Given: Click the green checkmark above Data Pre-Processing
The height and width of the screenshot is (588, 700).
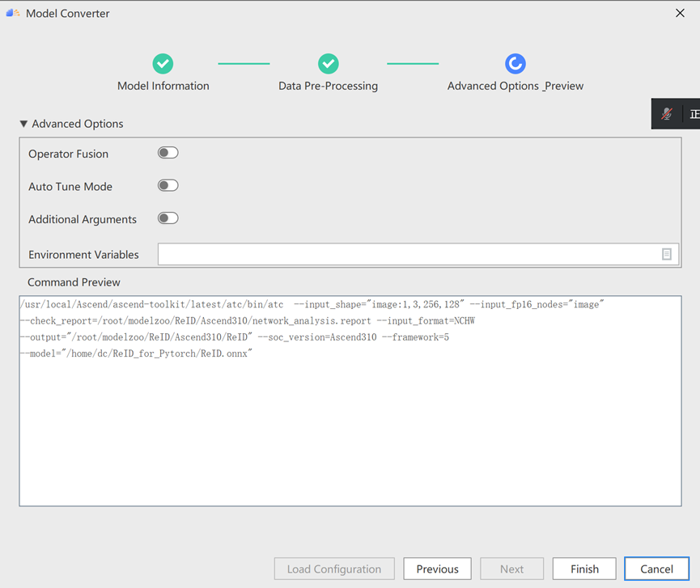Looking at the screenshot, I should [329, 63].
